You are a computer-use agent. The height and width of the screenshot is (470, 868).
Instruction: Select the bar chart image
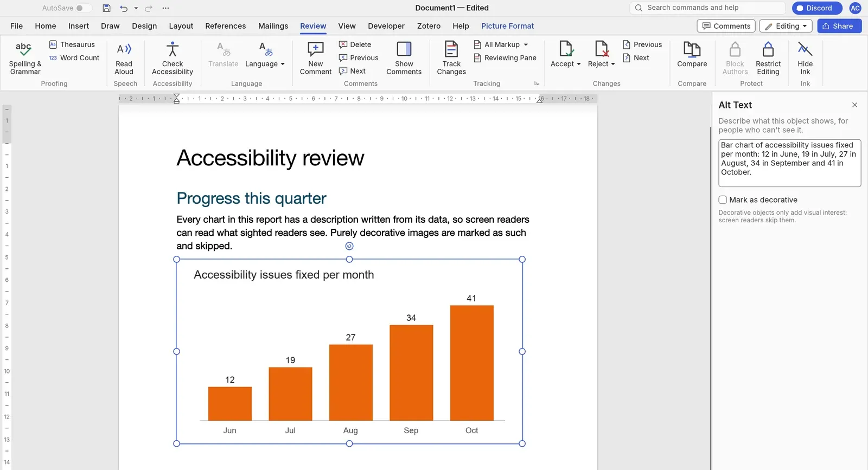click(x=349, y=351)
